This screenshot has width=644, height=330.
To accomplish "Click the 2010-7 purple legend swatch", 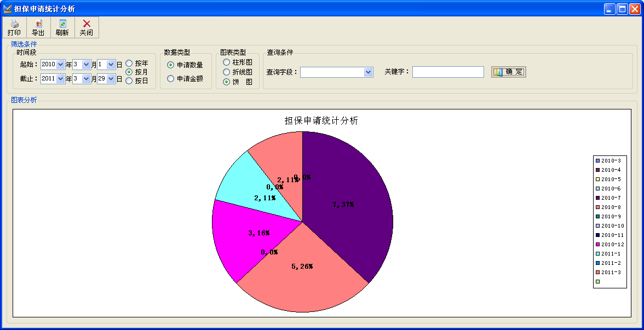I will pos(597,198).
